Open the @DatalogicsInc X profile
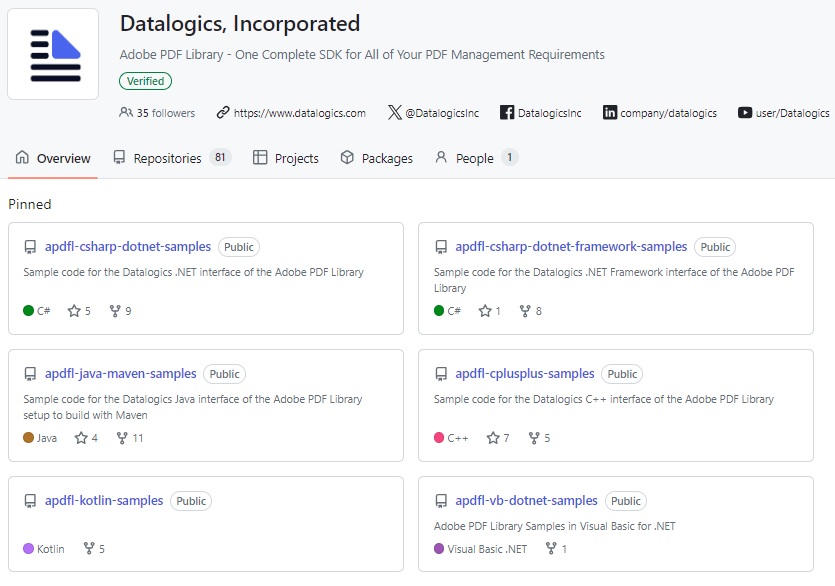 click(x=441, y=113)
